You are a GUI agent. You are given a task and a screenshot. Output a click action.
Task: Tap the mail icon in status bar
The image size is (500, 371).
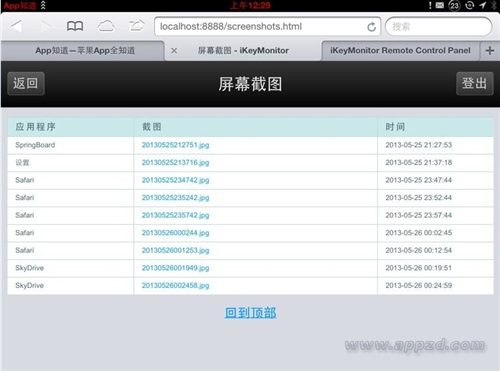[440, 5]
